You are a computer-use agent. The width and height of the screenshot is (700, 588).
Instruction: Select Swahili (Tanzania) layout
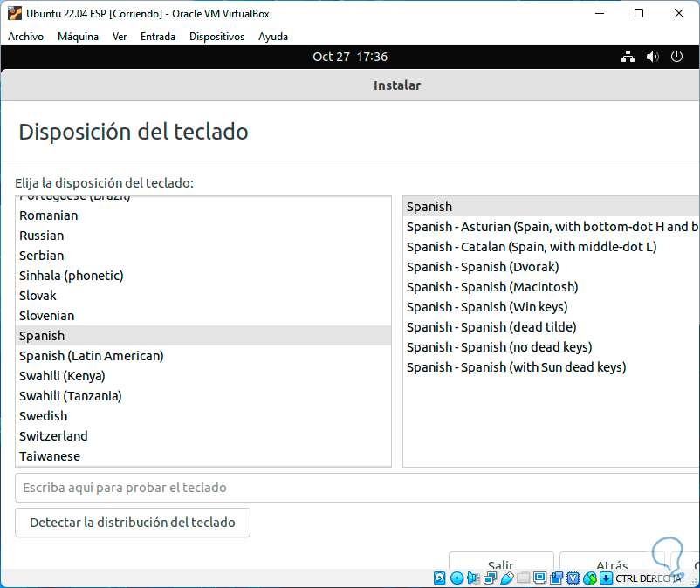(x=203, y=396)
